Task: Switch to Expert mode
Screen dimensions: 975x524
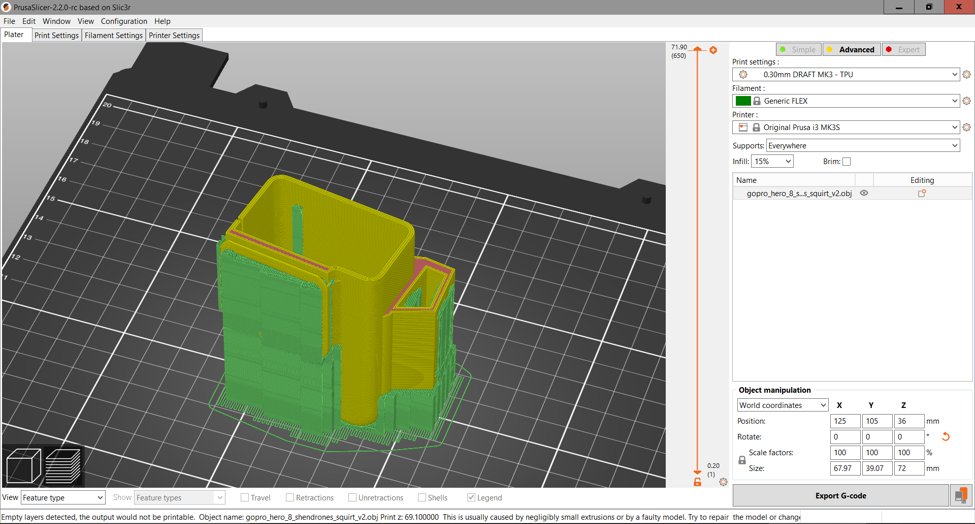Action: [x=903, y=50]
